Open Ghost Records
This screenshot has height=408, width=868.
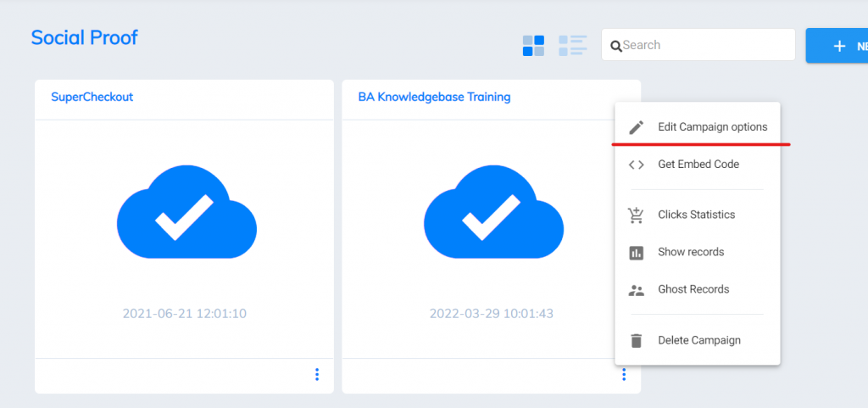point(698,289)
